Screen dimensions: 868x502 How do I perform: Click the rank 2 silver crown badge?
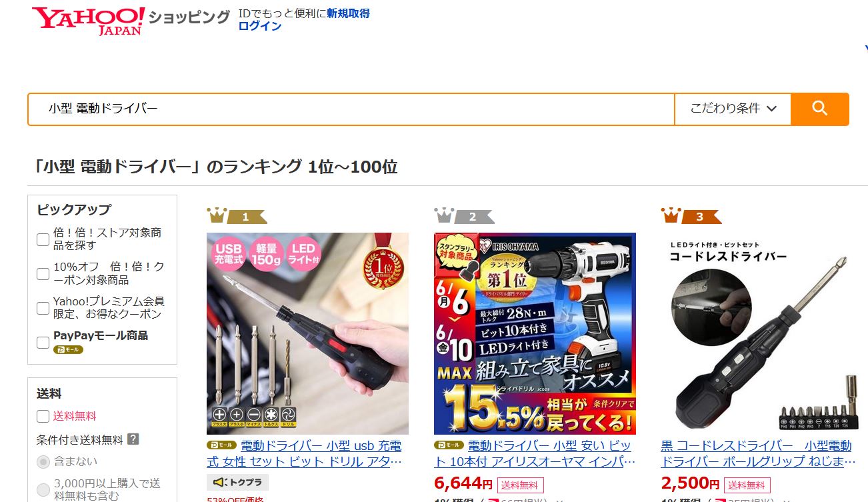464,216
